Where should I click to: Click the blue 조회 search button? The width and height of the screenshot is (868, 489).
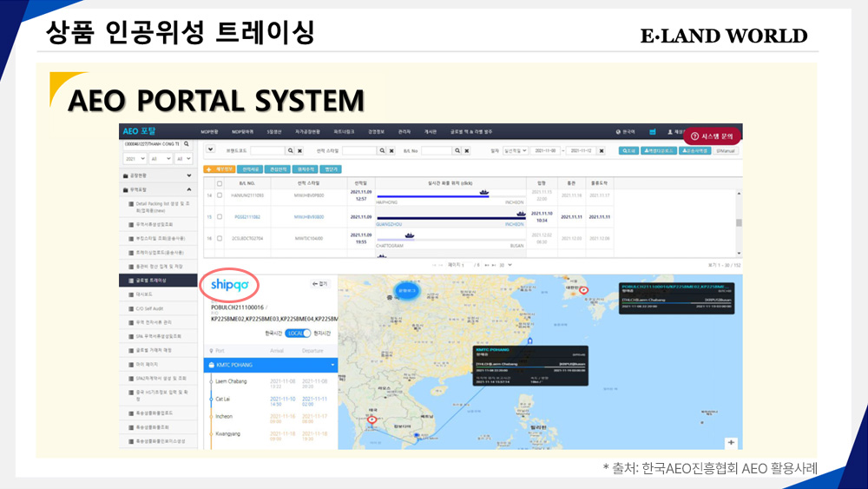(628, 150)
